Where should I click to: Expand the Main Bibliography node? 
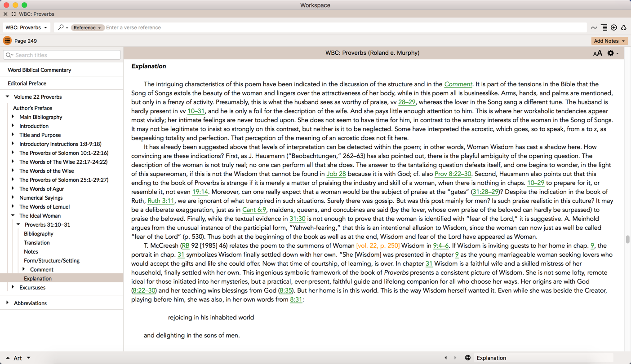pos(13,117)
